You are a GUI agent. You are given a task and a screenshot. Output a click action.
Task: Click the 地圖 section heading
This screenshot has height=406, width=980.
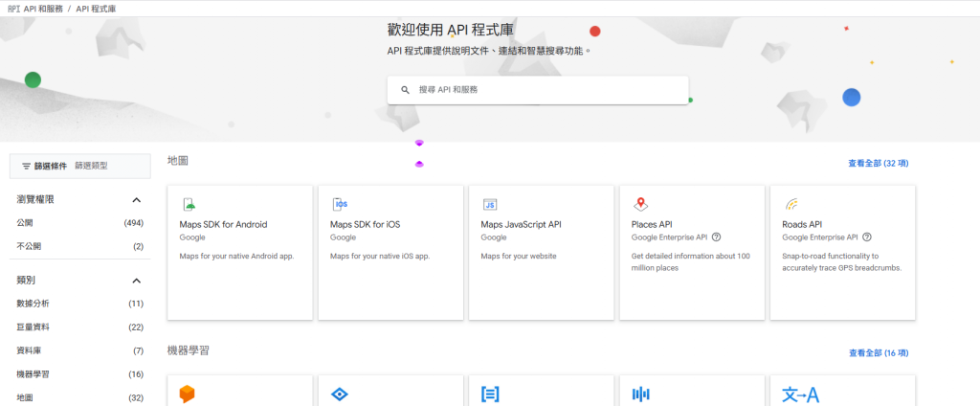(178, 161)
